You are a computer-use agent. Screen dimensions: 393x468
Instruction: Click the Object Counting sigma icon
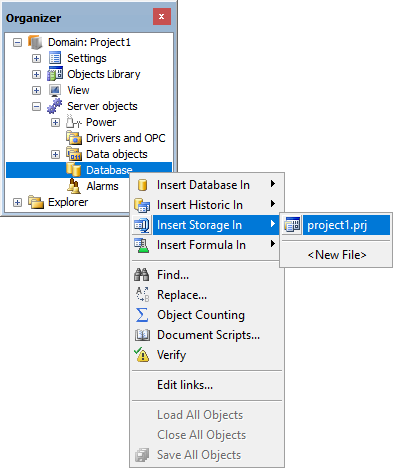point(142,315)
